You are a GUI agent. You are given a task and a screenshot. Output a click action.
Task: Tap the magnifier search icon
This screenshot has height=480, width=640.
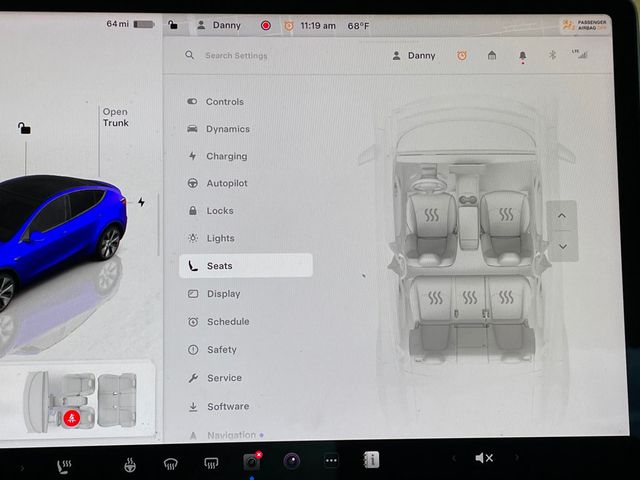189,55
